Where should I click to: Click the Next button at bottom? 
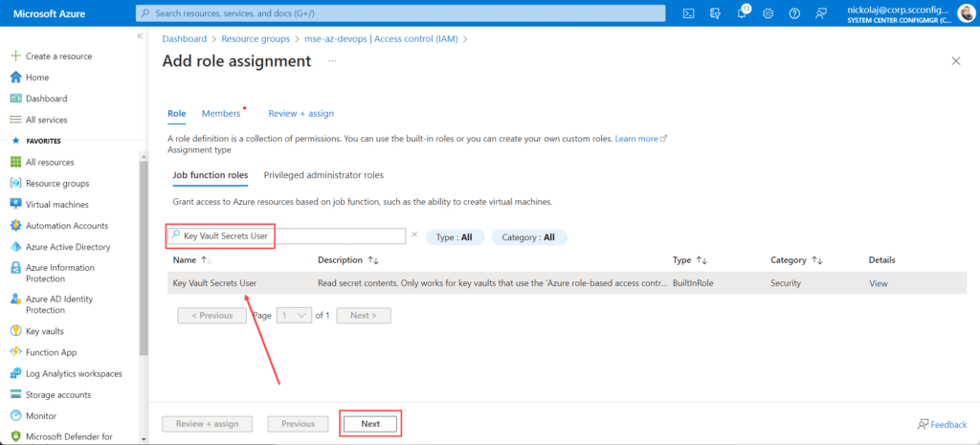(x=370, y=424)
